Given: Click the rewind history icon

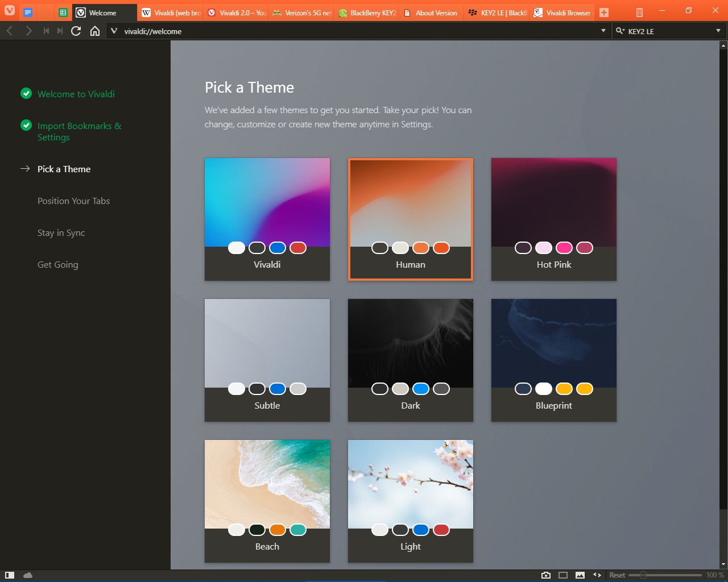Looking at the screenshot, I should click(46, 31).
